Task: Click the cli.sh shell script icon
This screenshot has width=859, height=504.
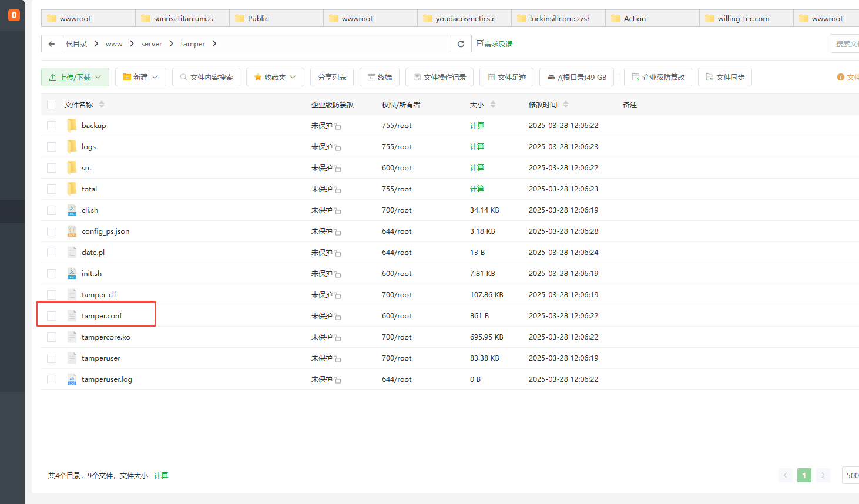Action: tap(72, 210)
